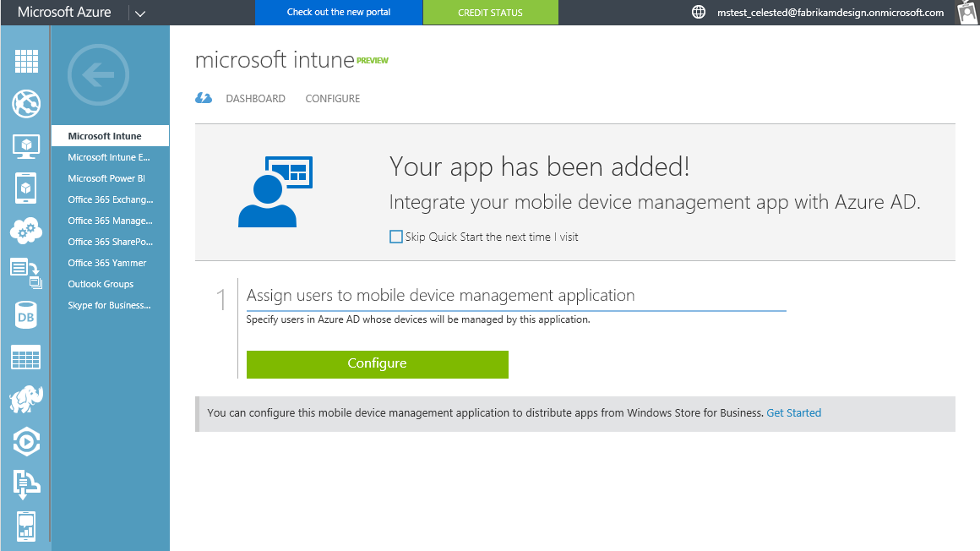980x551 pixels.
Task: Click the quick start cloud lightning icon
Action: (x=204, y=98)
